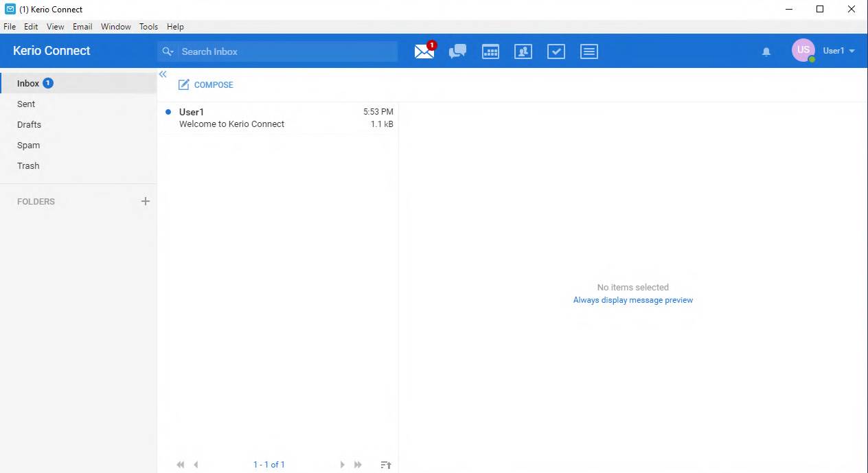Open the Chat conversations icon

457,51
